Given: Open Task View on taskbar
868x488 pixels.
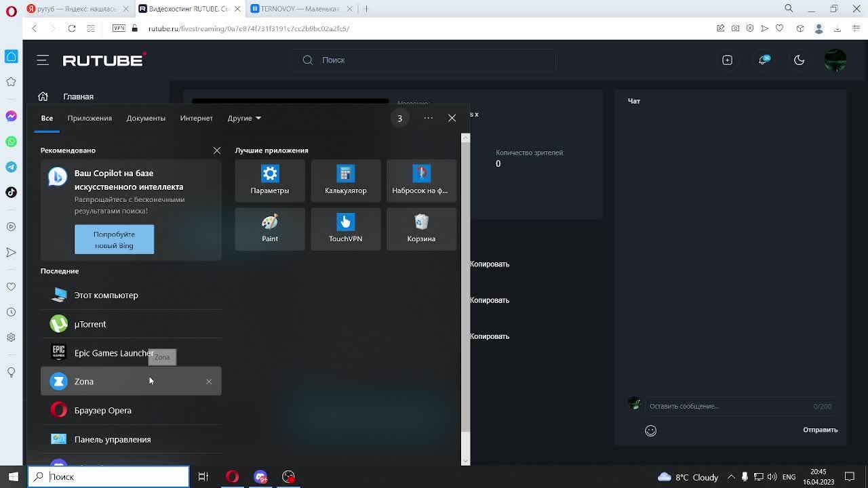Looking at the screenshot, I should 203,476.
